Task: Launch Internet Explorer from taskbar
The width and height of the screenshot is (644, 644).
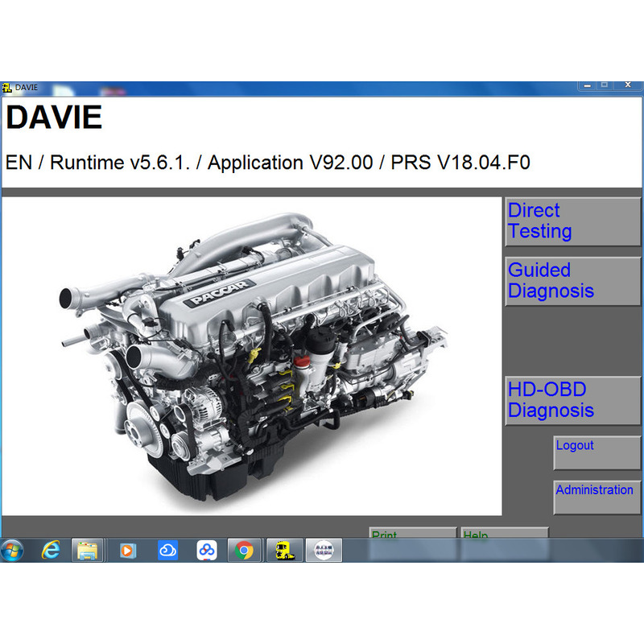Action: (51, 551)
